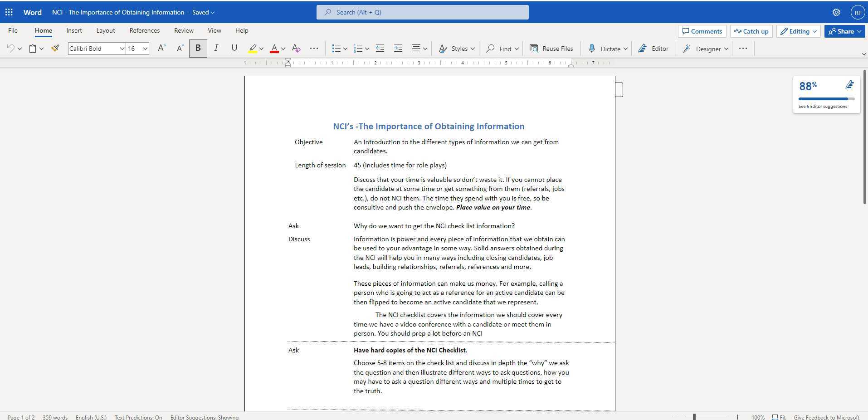Toggle Bold formatting off

[198, 48]
